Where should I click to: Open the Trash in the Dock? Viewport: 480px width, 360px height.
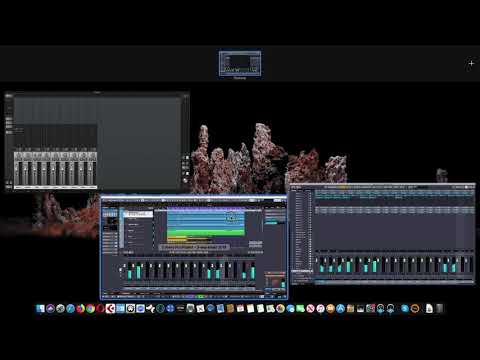[x=440, y=309]
